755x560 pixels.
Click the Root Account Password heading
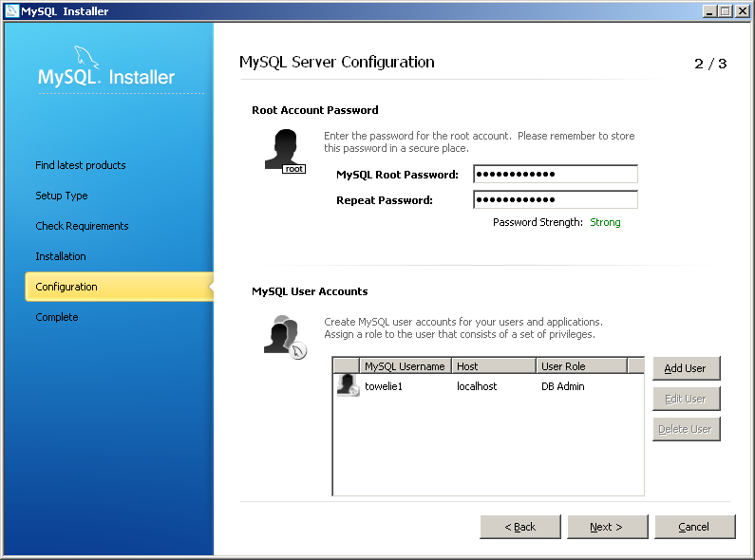(315, 110)
